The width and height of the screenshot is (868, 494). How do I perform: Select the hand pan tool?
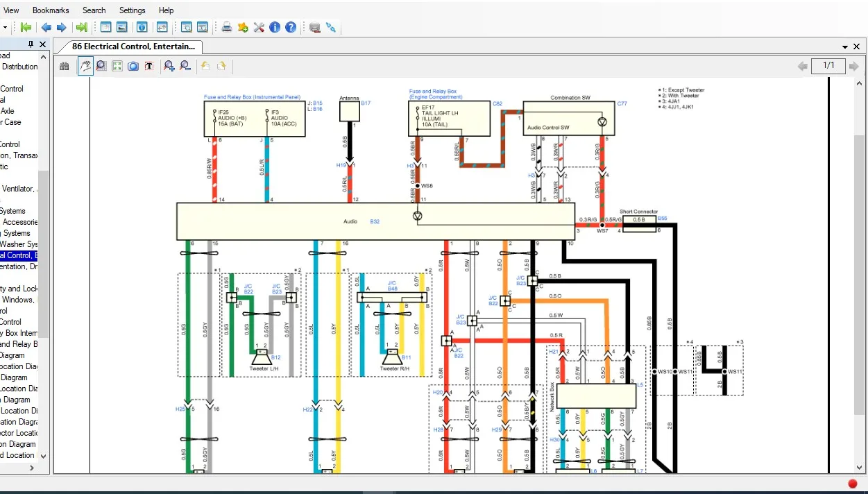click(85, 66)
